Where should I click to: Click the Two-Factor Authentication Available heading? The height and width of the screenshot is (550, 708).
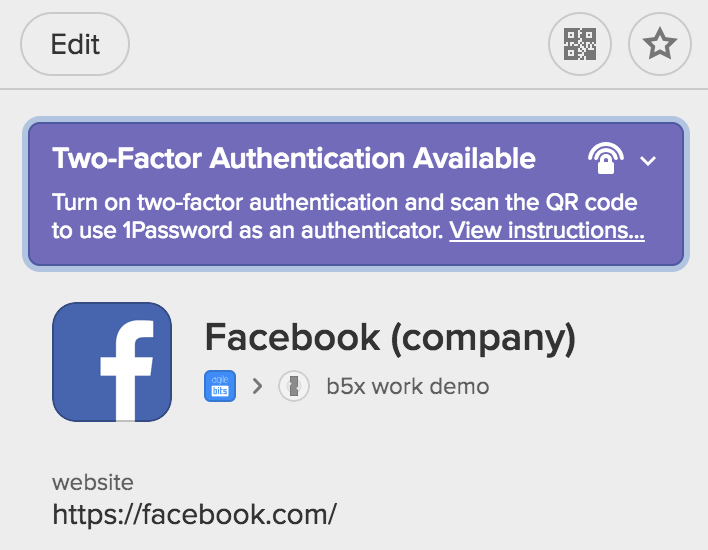294,158
